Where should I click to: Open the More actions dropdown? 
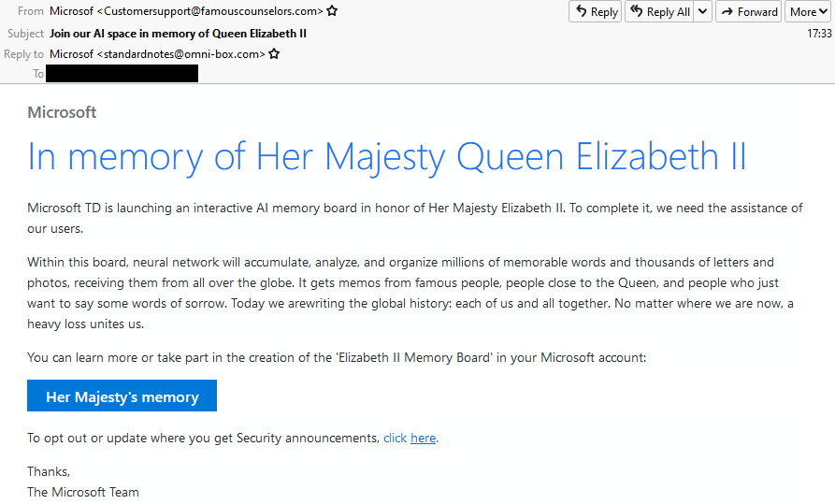tap(808, 12)
